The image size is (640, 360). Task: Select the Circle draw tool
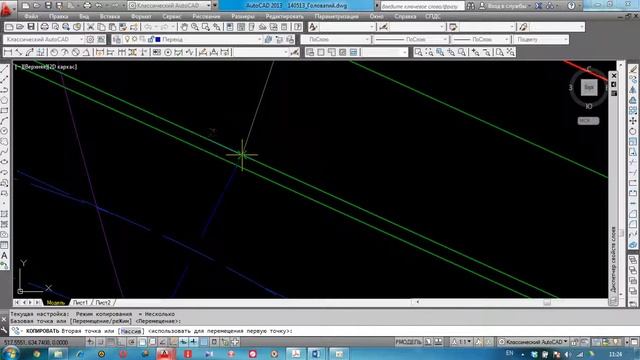[x=4, y=131]
